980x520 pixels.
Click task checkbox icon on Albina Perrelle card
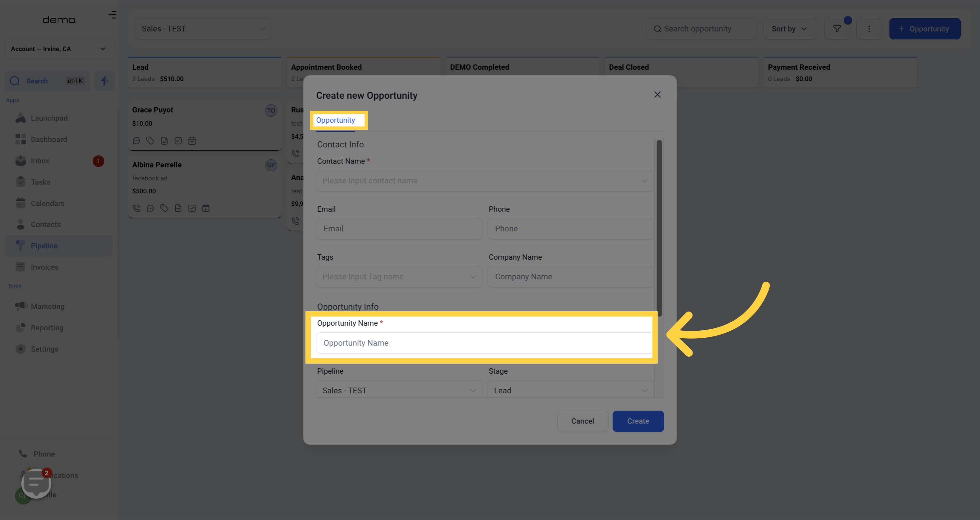192,208
